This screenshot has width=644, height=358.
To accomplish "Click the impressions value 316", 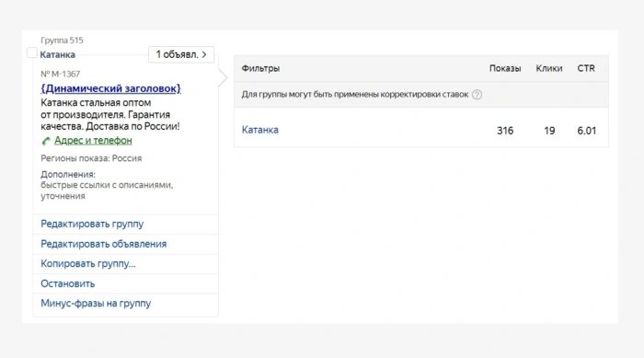I will coord(505,131).
